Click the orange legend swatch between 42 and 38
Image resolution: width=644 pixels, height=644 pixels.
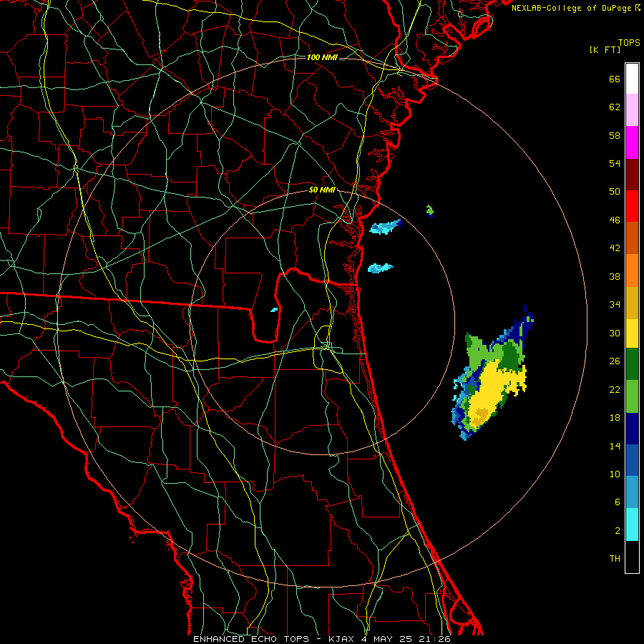(632, 270)
